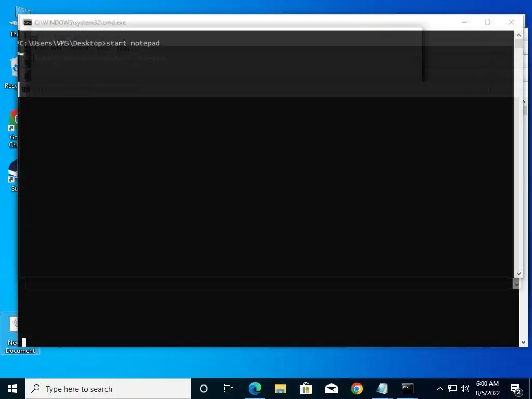Click the cmd.exe window title text
Image resolution: width=532 pixels, height=399 pixels.
[x=80, y=23]
